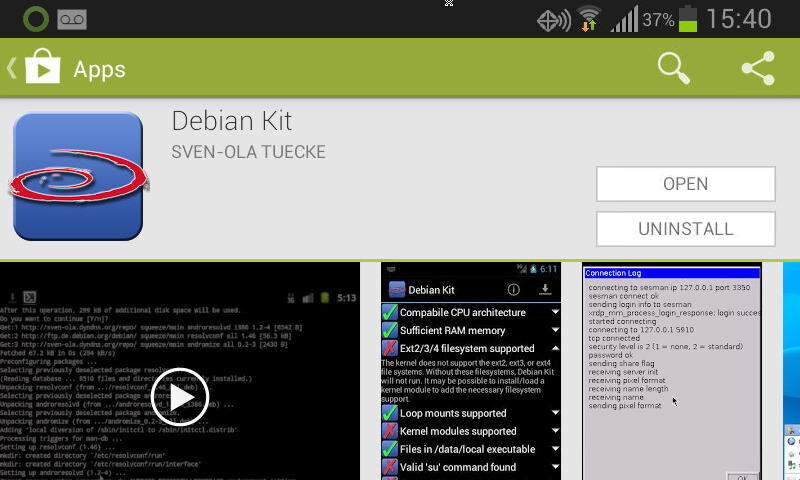Open search with magnifier icon
This screenshot has height=480, width=800.
(x=673, y=68)
